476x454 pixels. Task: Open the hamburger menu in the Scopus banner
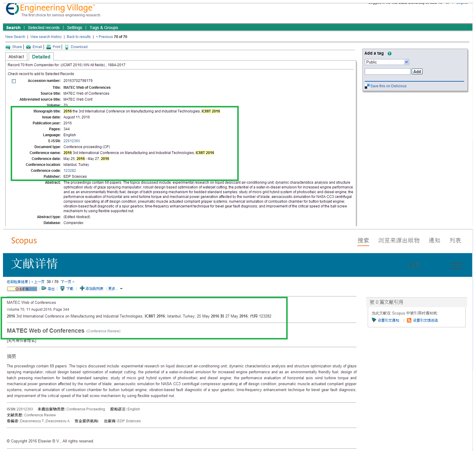[456, 266]
